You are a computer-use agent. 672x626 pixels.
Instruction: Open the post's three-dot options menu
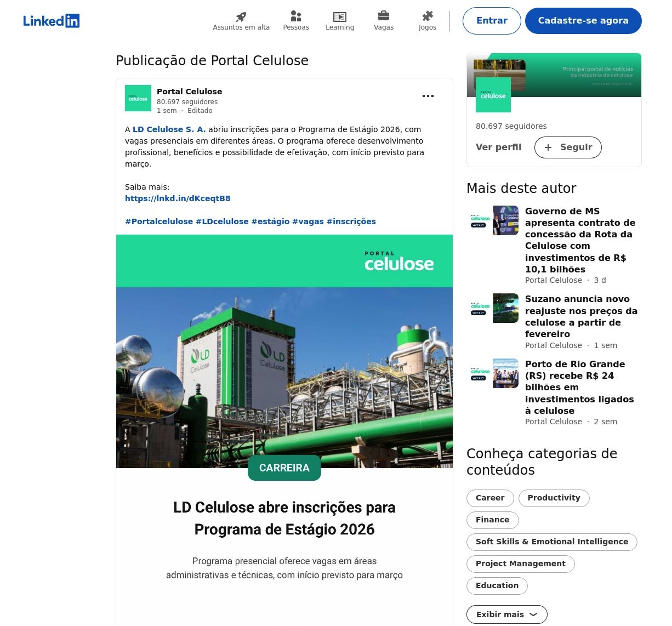(428, 96)
